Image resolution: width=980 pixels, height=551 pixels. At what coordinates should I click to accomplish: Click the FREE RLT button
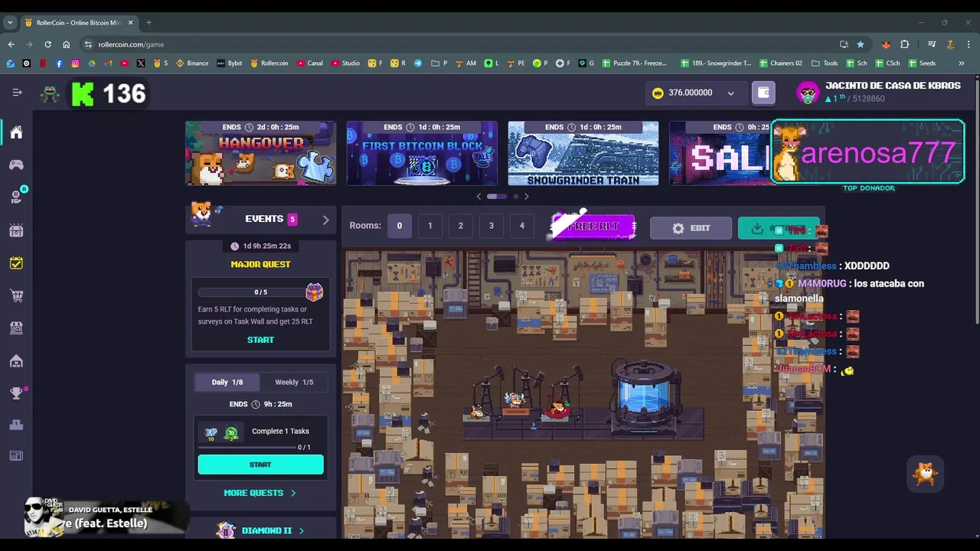click(593, 227)
